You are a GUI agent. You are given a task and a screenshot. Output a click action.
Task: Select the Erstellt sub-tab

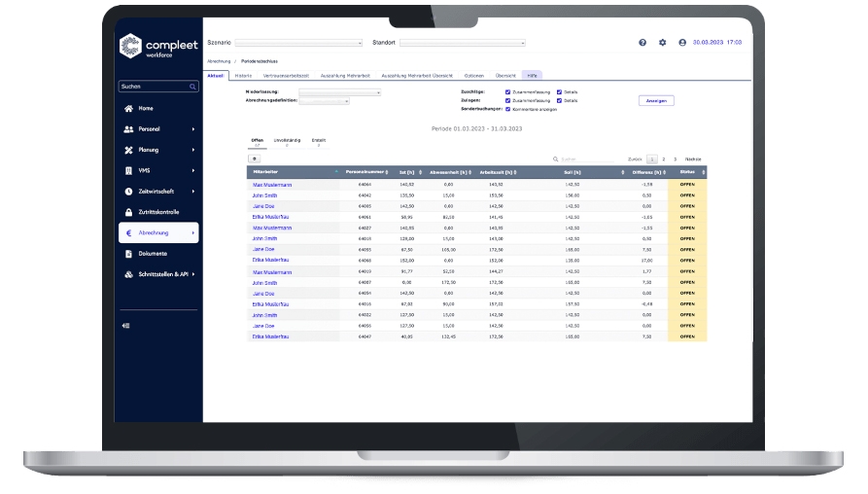[318, 142]
